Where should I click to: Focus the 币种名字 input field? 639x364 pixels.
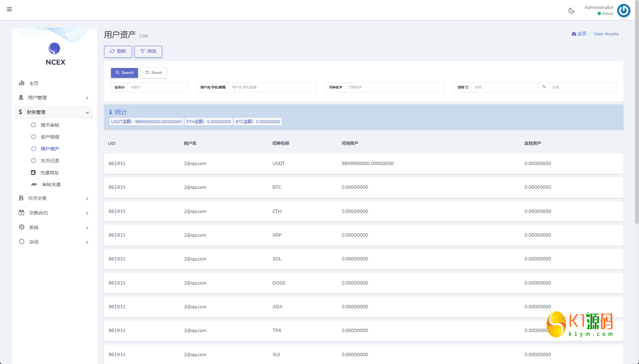[x=395, y=87]
